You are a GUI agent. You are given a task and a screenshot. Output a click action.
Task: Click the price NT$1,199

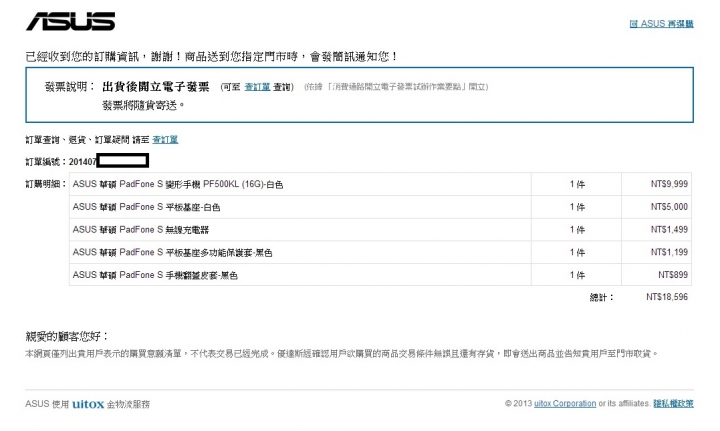click(669, 252)
